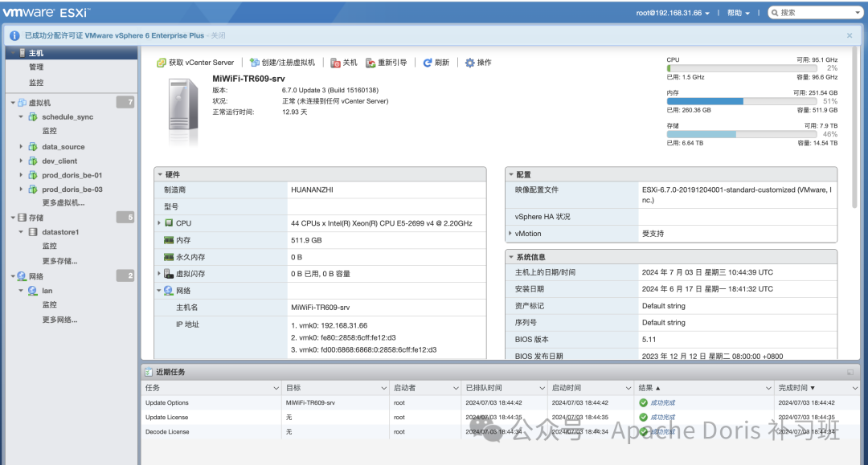
Task: Select 监控 under lan network
Action: [50, 304]
